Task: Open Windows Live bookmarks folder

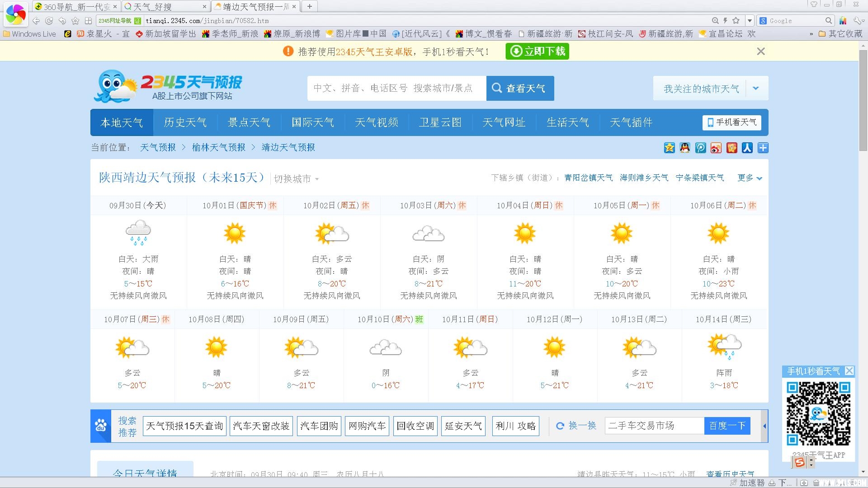Action: click(30, 34)
